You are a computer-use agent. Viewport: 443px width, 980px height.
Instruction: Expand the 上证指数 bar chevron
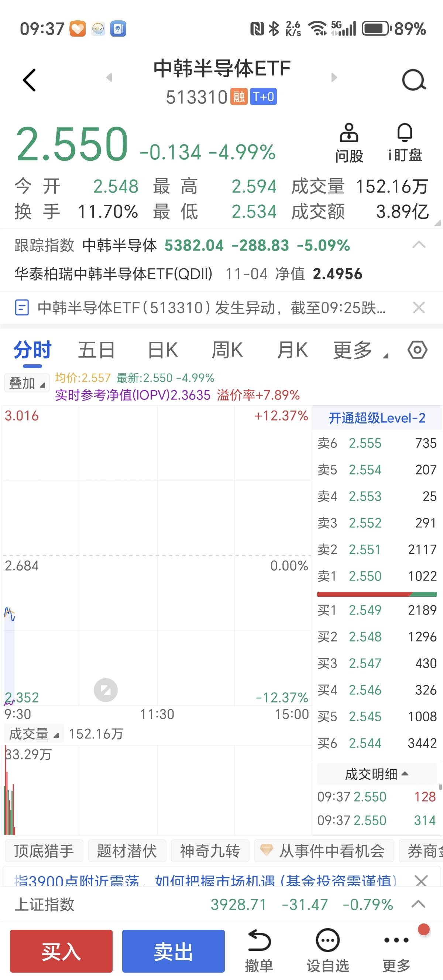click(418, 904)
